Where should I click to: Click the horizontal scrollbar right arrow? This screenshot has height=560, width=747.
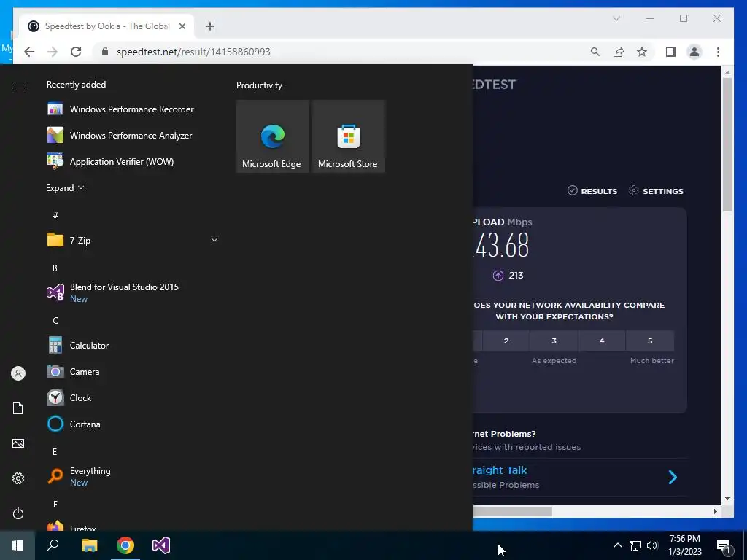pyautogui.click(x=715, y=511)
